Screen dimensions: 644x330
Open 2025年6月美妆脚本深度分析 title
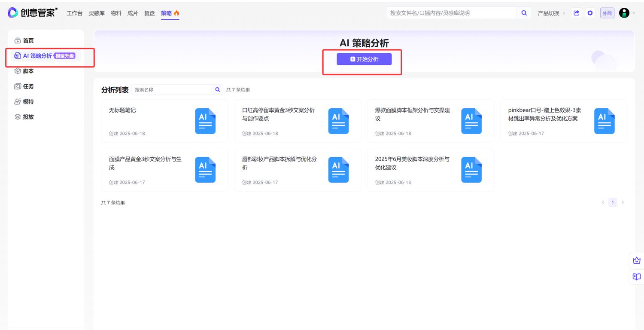click(x=412, y=163)
